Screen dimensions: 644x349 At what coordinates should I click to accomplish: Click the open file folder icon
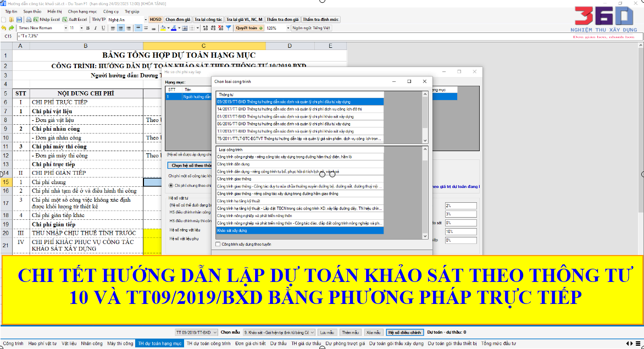point(12,20)
